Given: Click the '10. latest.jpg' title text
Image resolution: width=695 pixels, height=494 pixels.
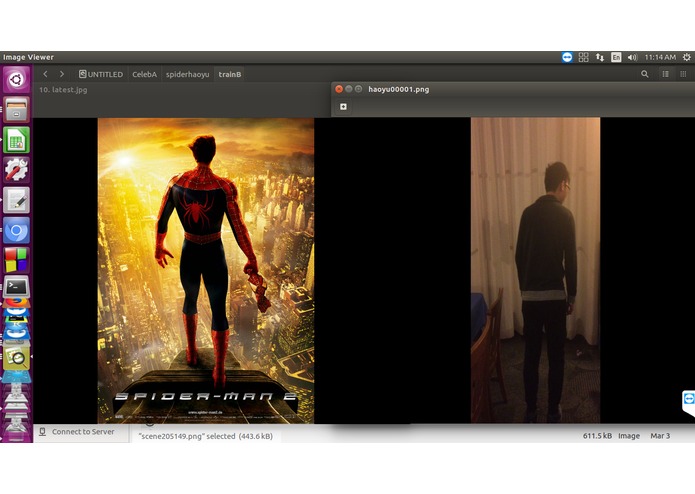Looking at the screenshot, I should 63,89.
